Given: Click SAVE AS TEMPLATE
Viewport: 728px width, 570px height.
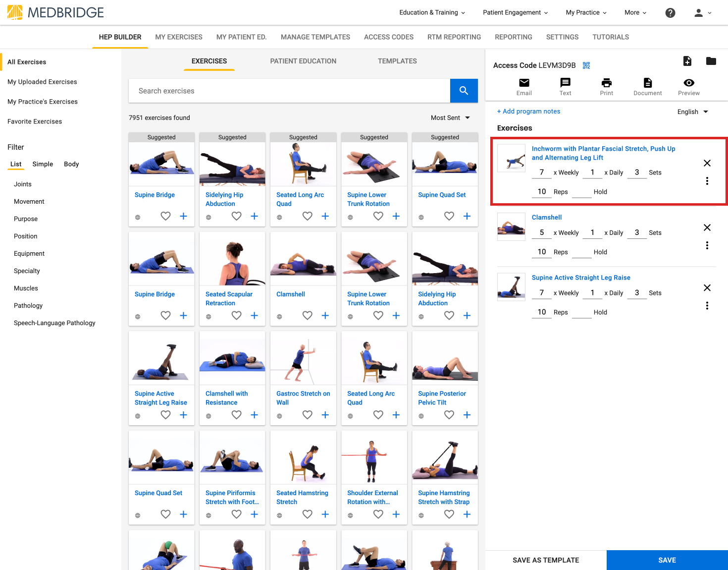Looking at the screenshot, I should [x=546, y=560].
